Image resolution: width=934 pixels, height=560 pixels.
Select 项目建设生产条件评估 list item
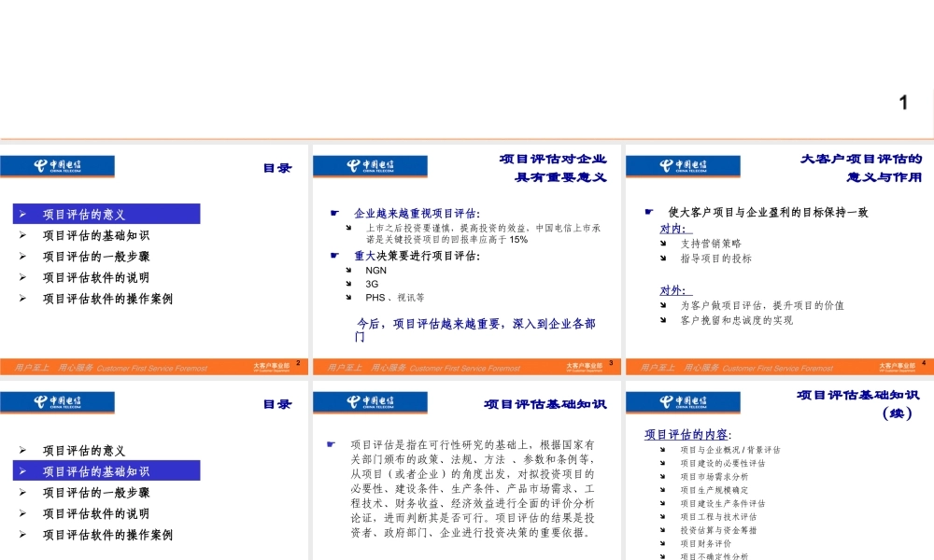click(x=723, y=504)
